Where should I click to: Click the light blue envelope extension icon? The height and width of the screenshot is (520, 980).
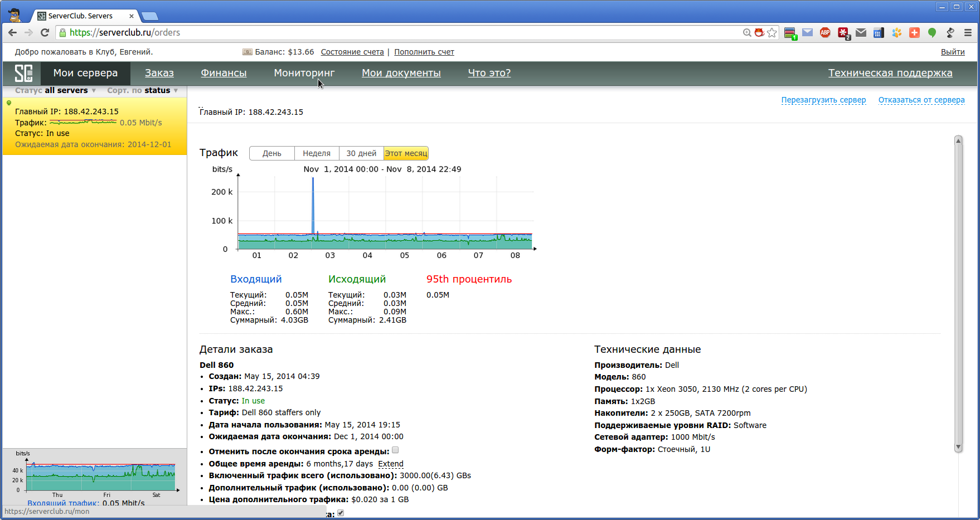pyautogui.click(x=807, y=32)
